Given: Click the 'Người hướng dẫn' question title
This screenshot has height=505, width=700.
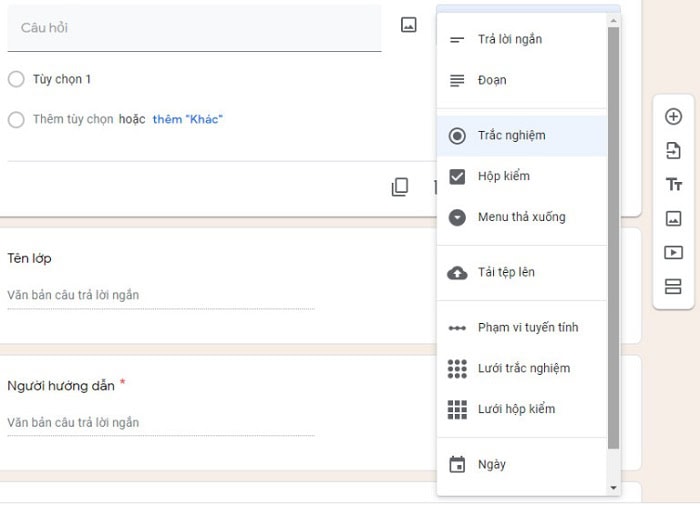Looking at the screenshot, I should [61, 386].
